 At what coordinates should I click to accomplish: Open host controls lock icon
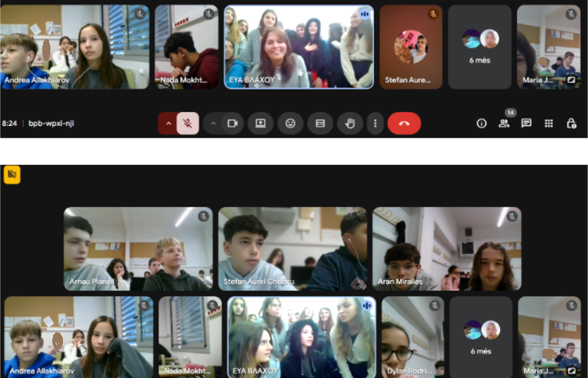point(571,123)
